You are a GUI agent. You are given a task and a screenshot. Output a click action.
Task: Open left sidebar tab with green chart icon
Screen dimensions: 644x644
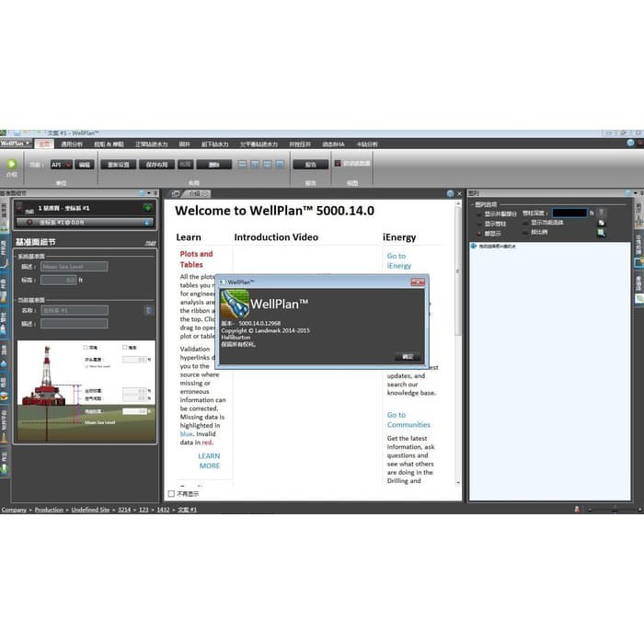point(4,464)
